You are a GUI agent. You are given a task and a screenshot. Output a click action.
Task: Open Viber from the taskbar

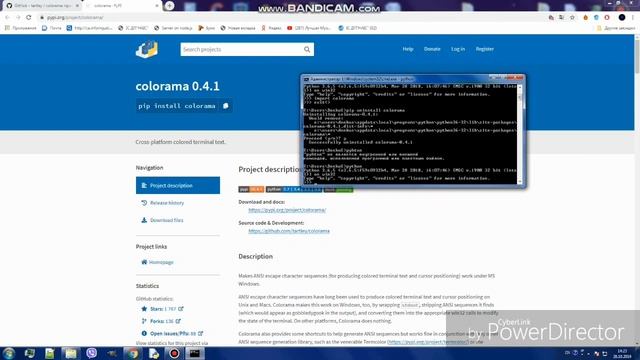(91, 353)
